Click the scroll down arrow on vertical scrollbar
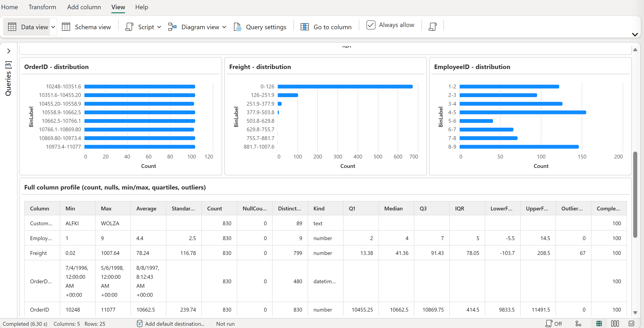This screenshot has height=328, width=644. [x=635, y=312]
